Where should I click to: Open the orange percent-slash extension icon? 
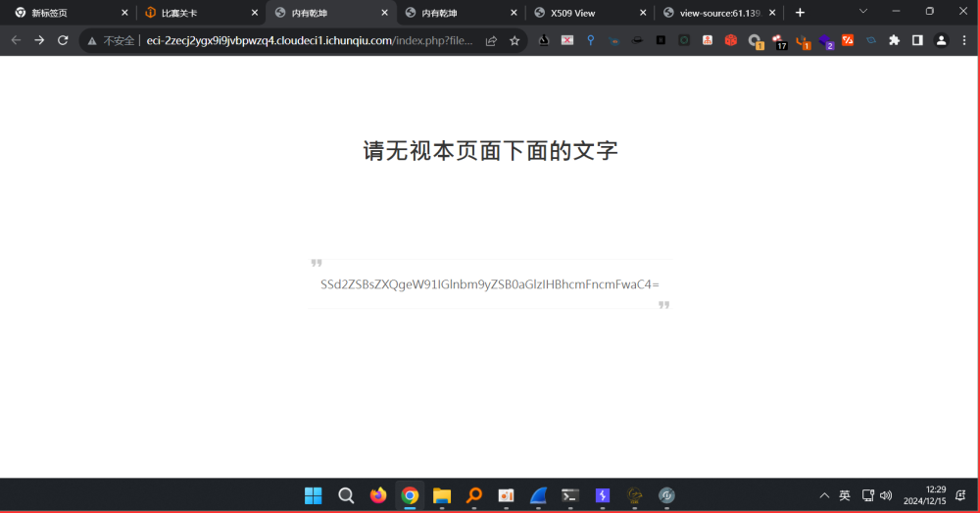click(848, 40)
